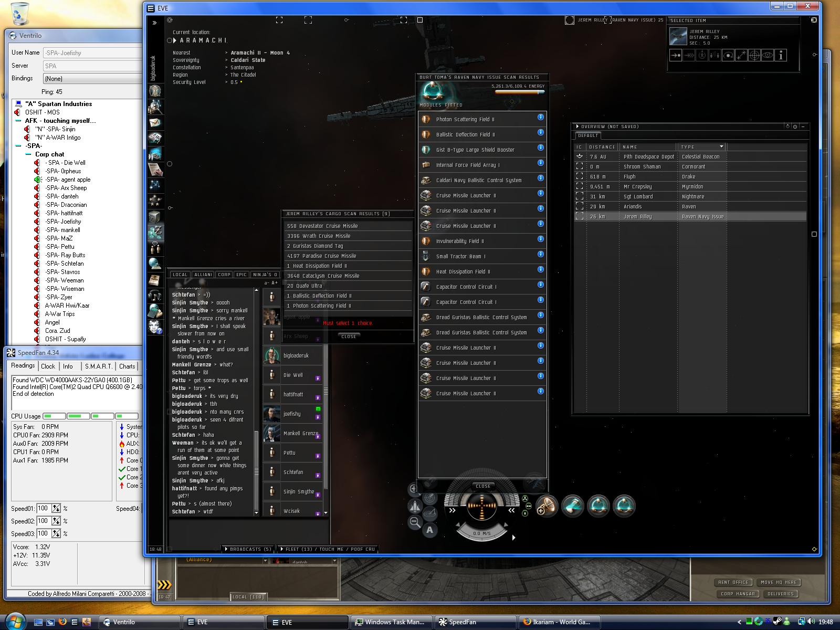Viewport: 840px width, 630px height.
Task: Click the Deliveries button
Action: pos(781,594)
